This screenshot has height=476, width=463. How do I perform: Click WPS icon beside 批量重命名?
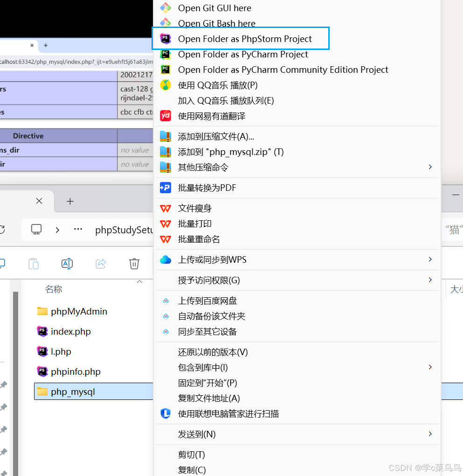(x=166, y=239)
